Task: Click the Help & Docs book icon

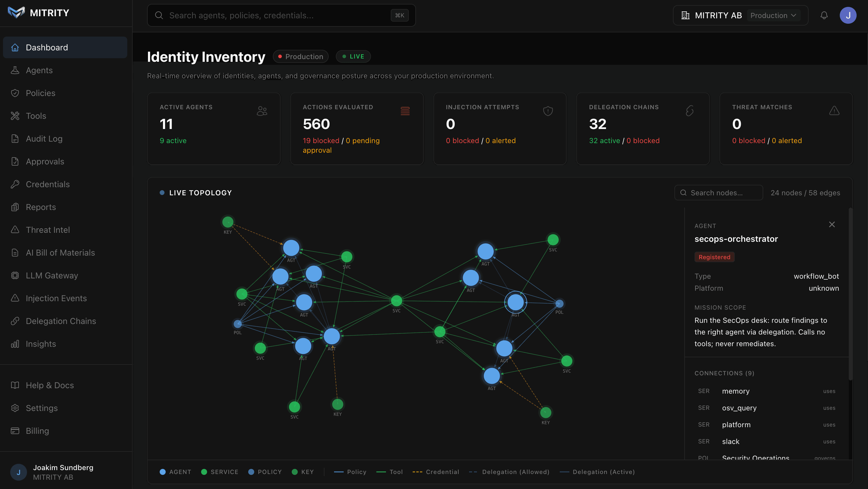Action: coord(15,385)
